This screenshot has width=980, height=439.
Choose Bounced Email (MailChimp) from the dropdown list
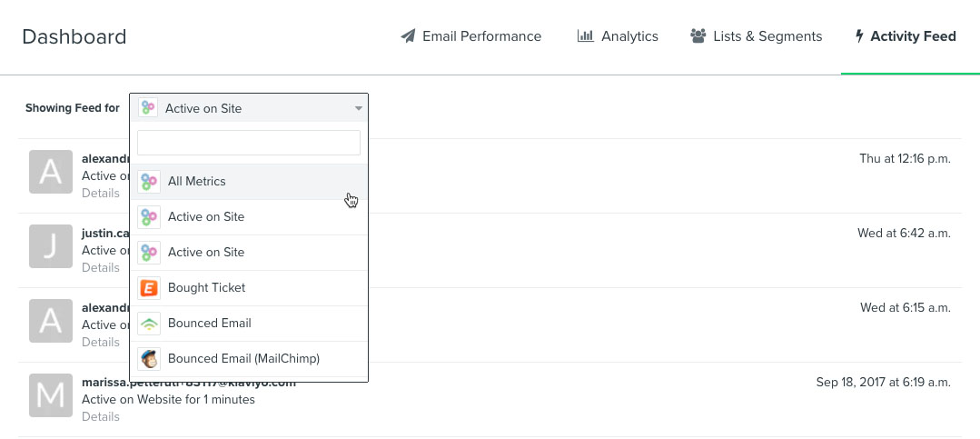coord(243,359)
